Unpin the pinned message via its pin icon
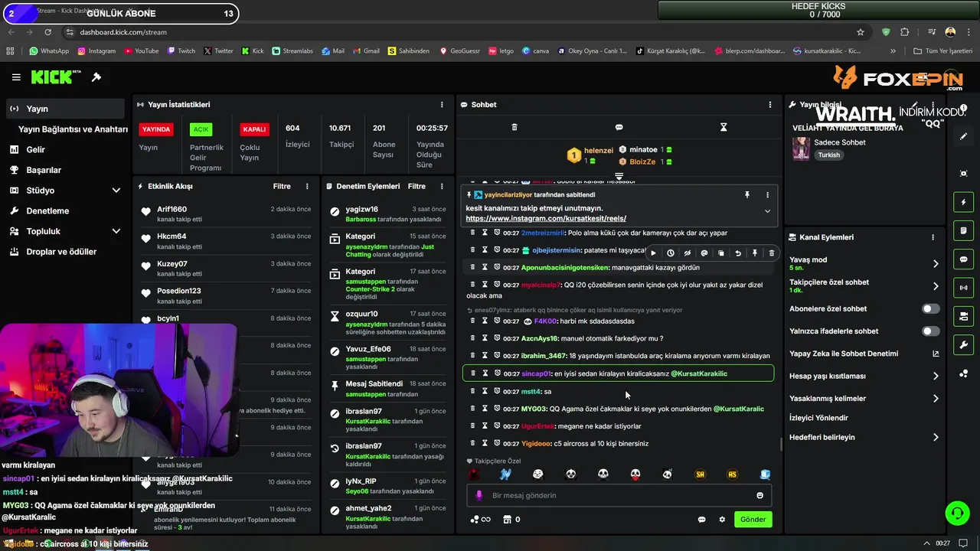The height and width of the screenshot is (551, 980). pyautogui.click(x=747, y=195)
